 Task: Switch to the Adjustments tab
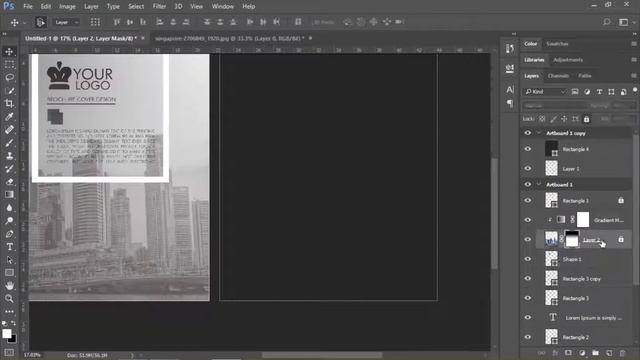point(568,60)
